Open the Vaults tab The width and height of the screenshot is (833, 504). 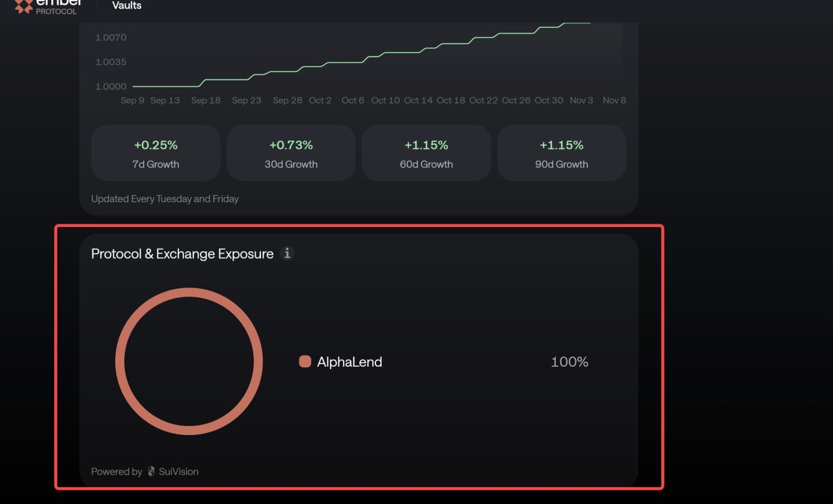click(x=127, y=6)
